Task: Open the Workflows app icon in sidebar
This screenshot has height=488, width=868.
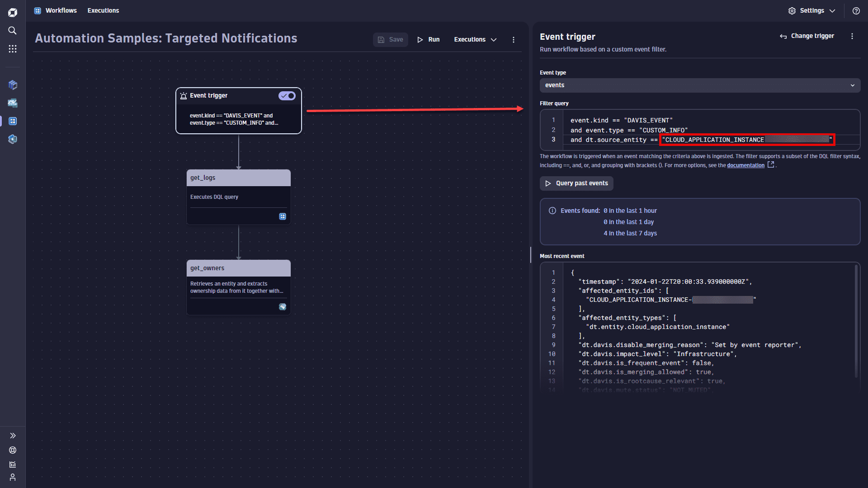Action: (x=13, y=121)
